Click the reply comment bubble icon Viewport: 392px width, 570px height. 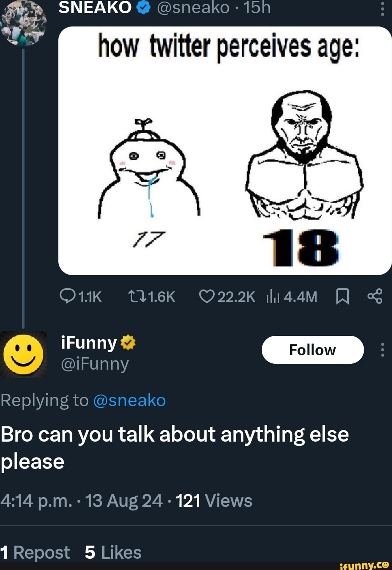(x=68, y=296)
